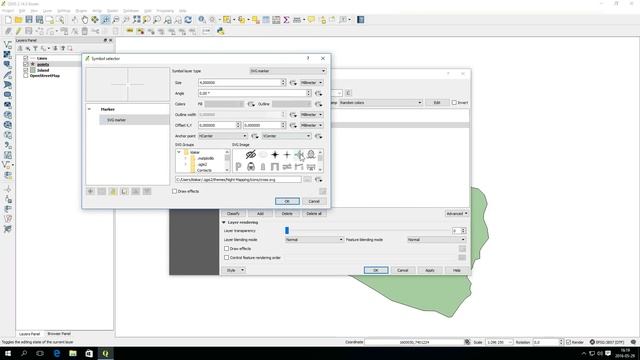Viewport: 640px width, 360px height.
Task: Click the Open project folder icon
Action: point(18,20)
